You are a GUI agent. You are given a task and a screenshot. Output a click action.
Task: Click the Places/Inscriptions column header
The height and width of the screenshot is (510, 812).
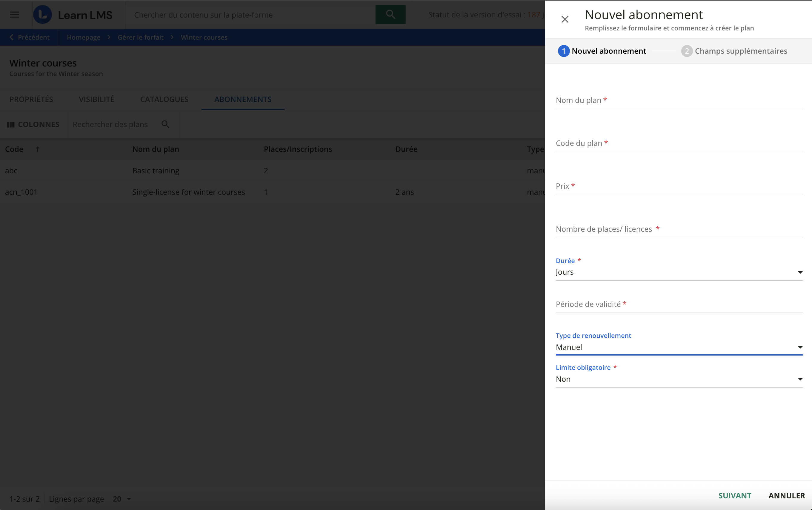298,149
